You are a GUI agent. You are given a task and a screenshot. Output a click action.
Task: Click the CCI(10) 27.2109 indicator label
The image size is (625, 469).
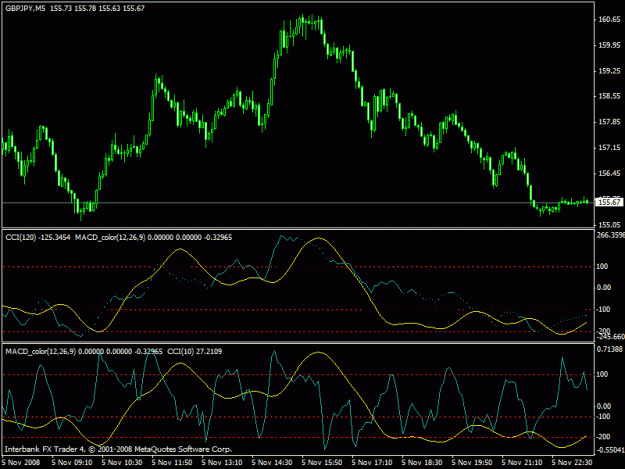(x=195, y=351)
